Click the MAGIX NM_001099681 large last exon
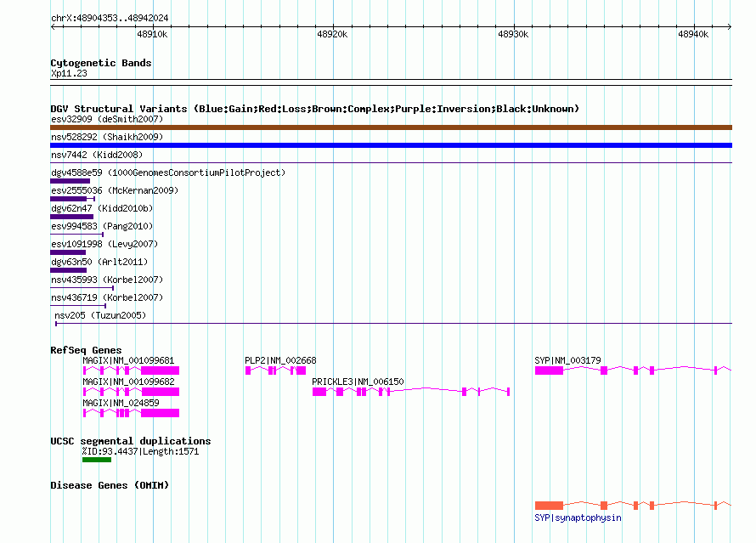Screen dimensions: 756x543 (160, 370)
